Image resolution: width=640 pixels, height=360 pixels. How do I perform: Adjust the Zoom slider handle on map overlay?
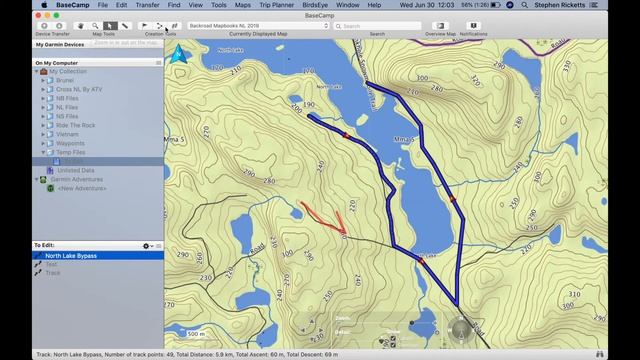coord(412,322)
